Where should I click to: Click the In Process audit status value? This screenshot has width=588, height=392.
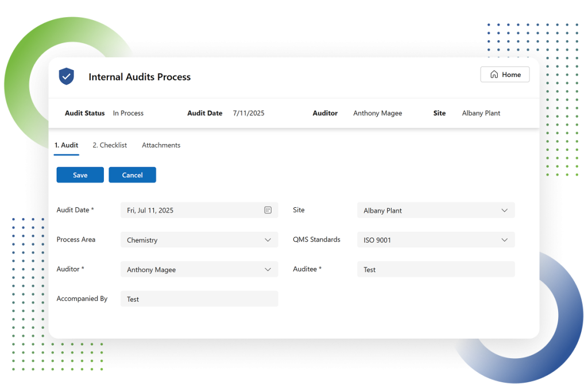click(128, 113)
